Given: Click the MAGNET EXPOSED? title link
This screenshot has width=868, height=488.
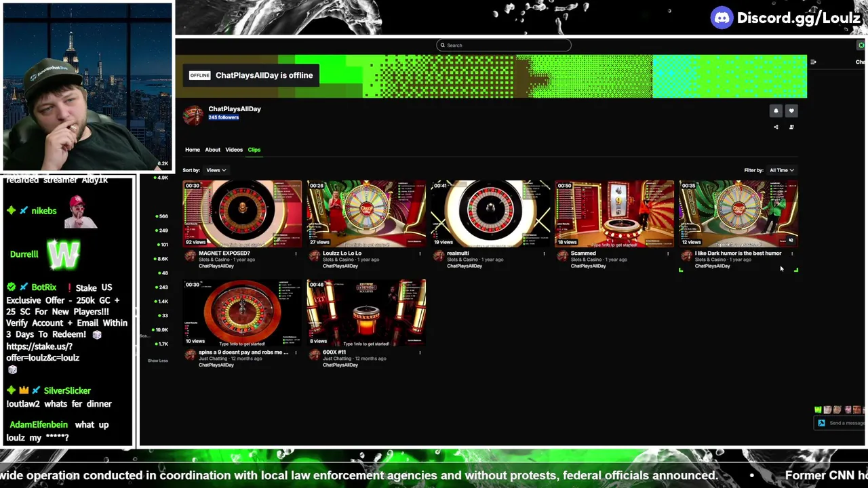Looking at the screenshot, I should pyautogui.click(x=224, y=253).
